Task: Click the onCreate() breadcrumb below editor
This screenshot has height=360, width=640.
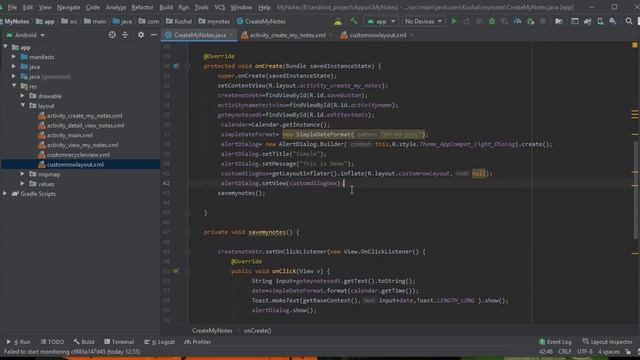Action: pyautogui.click(x=257, y=331)
